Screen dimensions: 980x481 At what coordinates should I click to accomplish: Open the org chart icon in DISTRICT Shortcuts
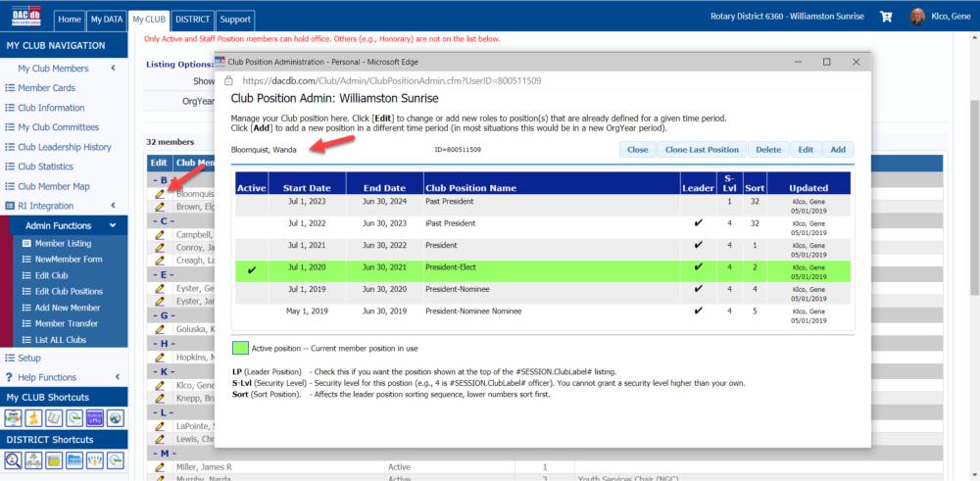click(x=33, y=460)
